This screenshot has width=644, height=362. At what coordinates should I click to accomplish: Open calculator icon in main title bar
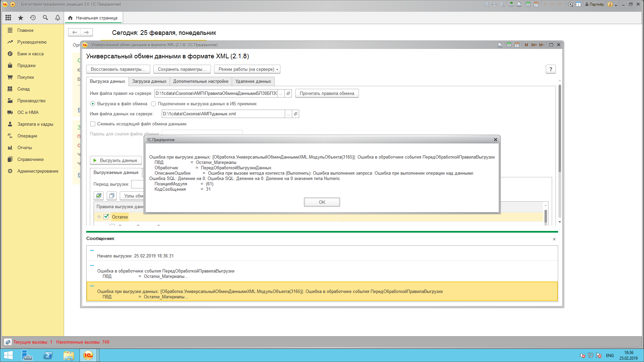coord(528,4)
